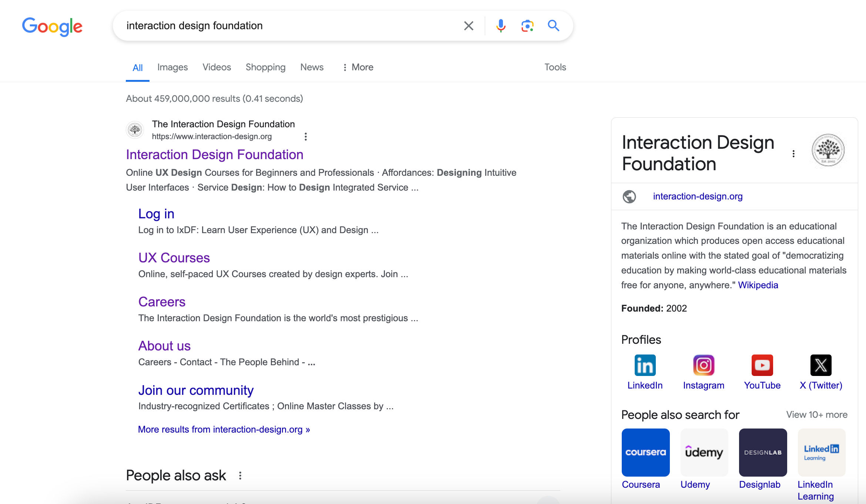Clear the search query with the X
This screenshot has width=866, height=504.
pos(468,26)
